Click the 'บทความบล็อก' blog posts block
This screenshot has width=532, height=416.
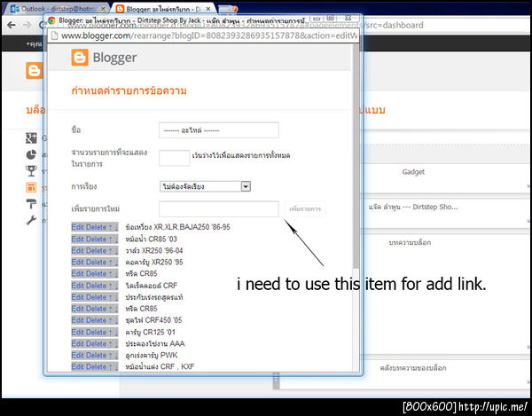[x=410, y=243]
